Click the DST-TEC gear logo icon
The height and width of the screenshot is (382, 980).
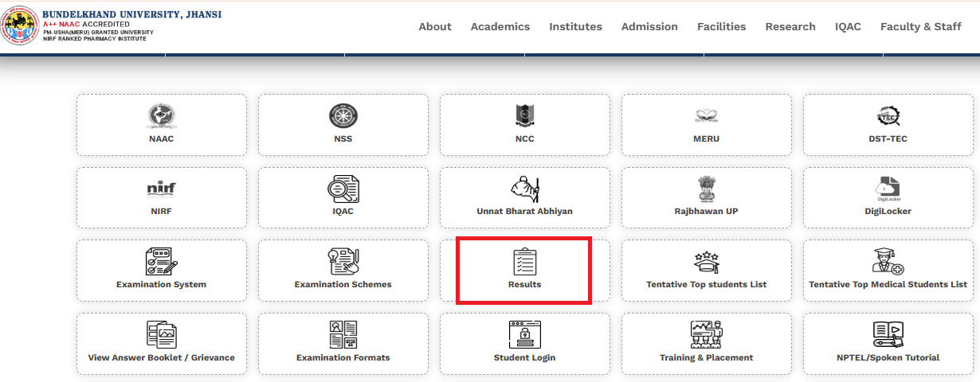click(x=888, y=117)
